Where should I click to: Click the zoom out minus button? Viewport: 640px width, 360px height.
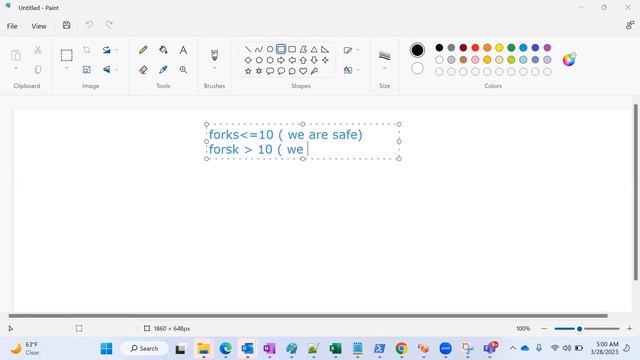544,329
